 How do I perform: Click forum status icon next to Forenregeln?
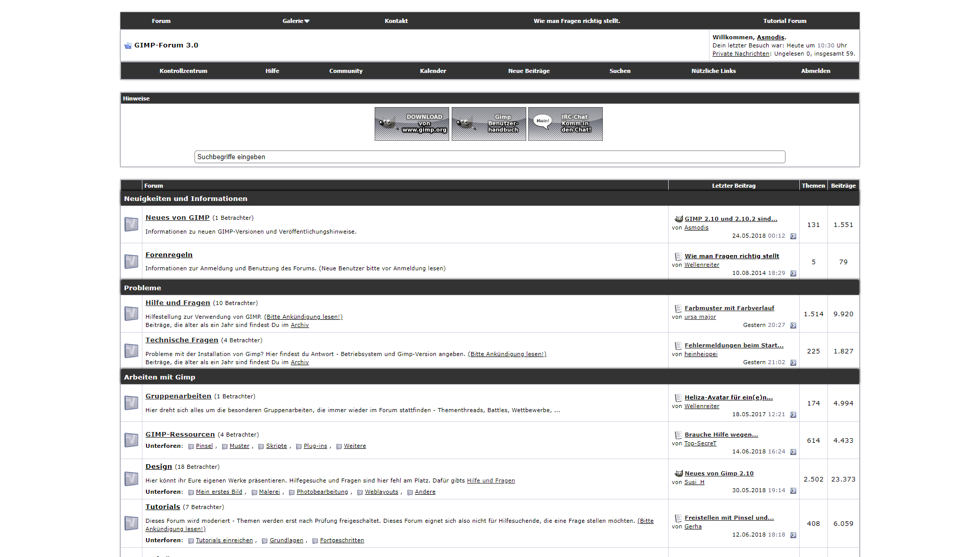131,262
